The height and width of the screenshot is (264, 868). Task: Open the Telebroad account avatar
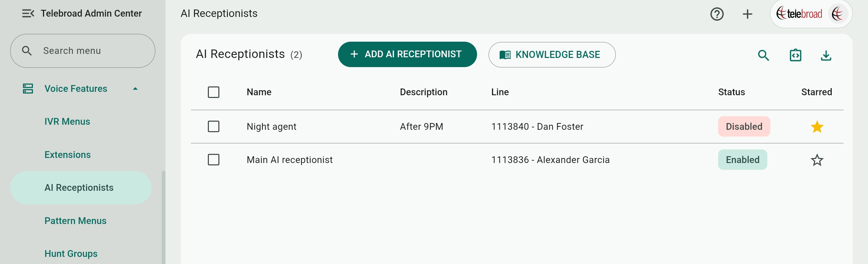click(x=837, y=14)
